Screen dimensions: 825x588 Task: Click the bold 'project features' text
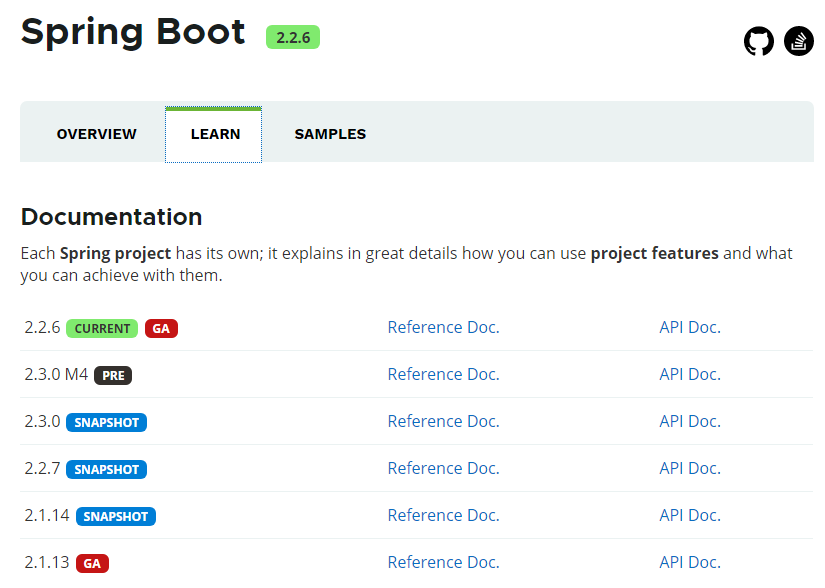[655, 254]
